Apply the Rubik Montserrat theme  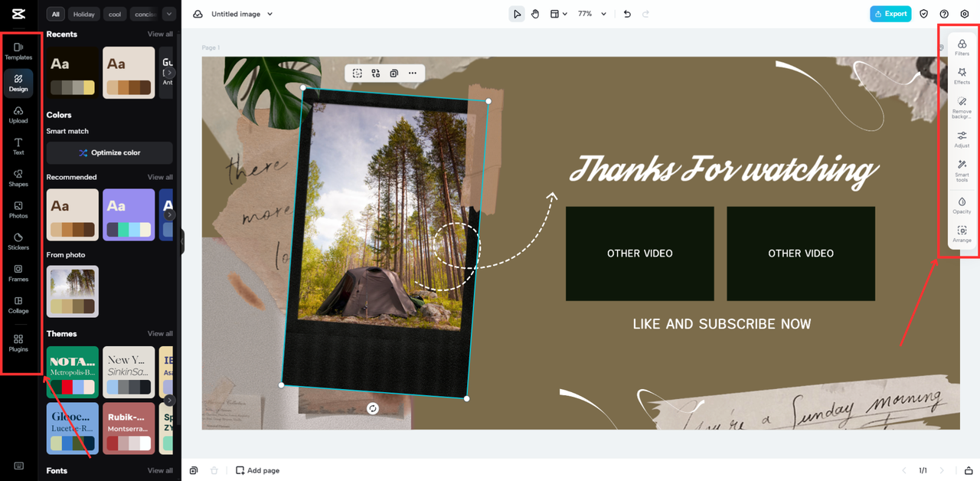click(x=129, y=428)
